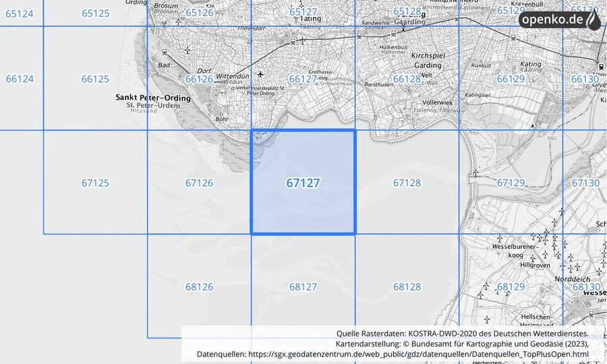Click the Wesselburener-koog label
607x364 pixels.
[x=515, y=251]
